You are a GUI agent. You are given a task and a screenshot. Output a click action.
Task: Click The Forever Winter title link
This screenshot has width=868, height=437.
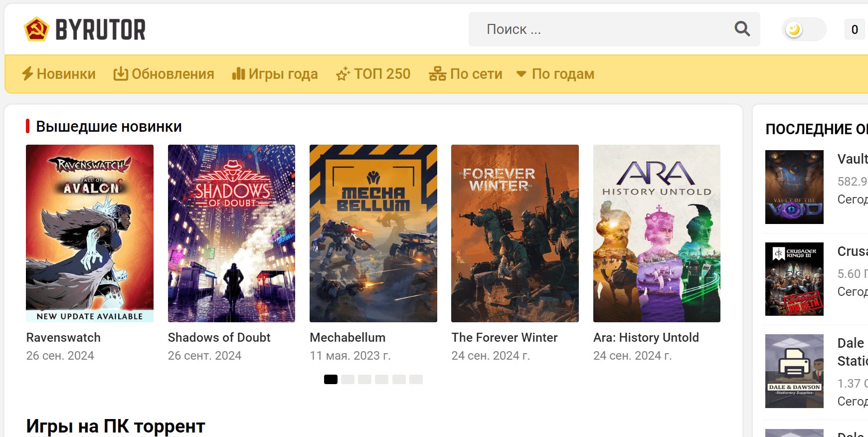click(x=505, y=338)
